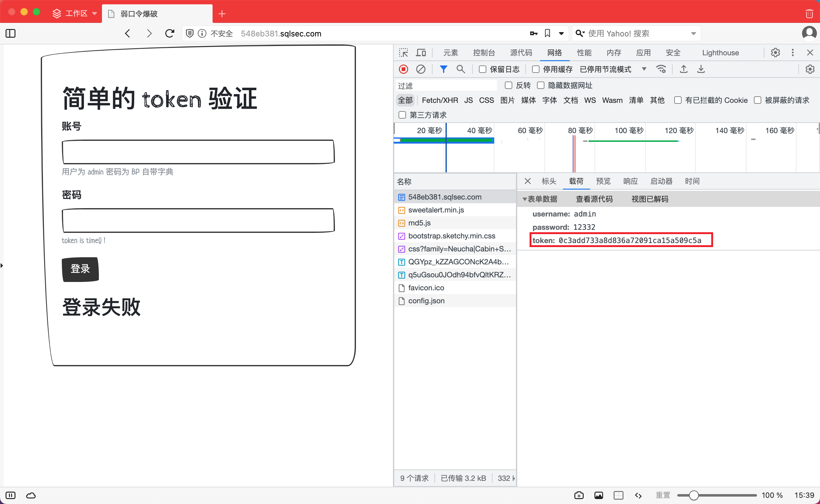Open DevTools settings gear

tap(775, 53)
